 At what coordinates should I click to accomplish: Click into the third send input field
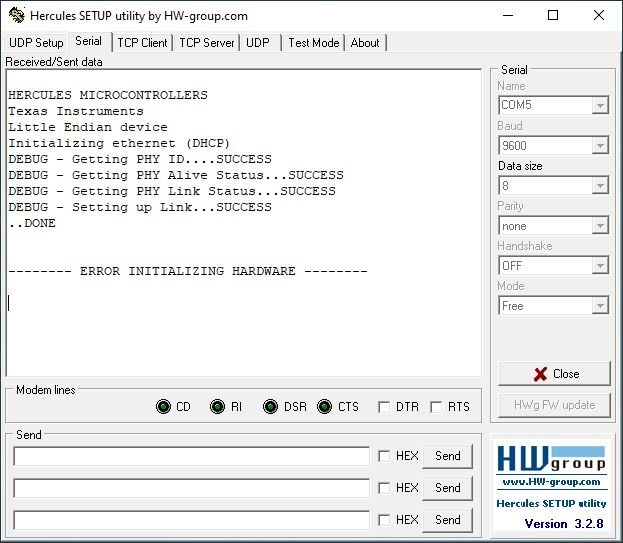click(192, 520)
